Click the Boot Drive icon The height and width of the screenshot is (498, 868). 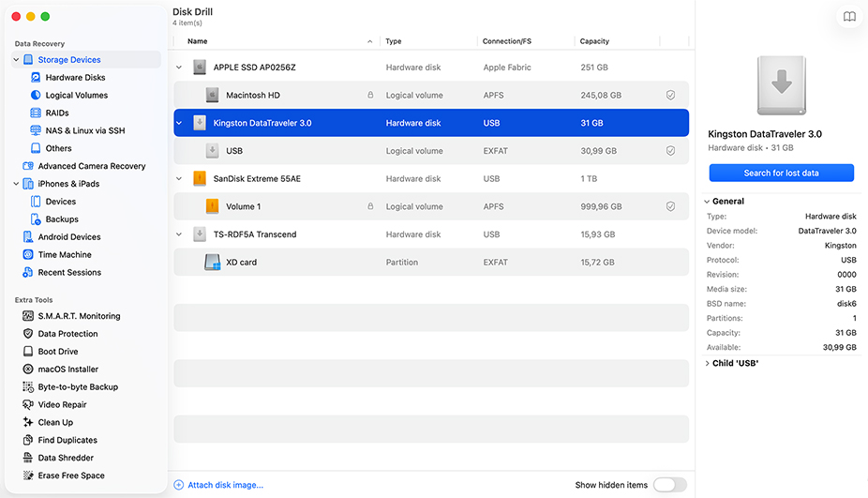(28, 351)
